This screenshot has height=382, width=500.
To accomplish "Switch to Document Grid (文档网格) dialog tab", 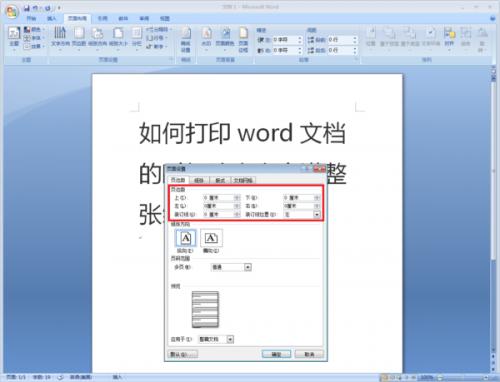I will coord(243,180).
